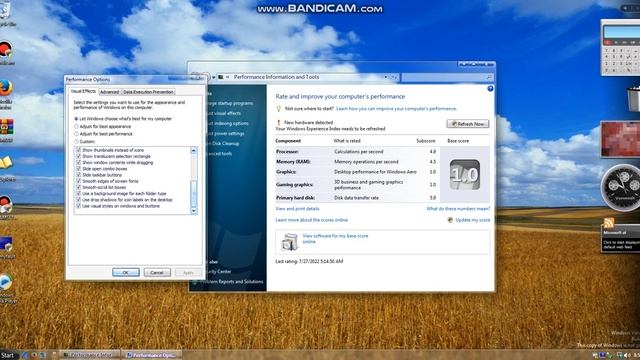Image resolution: width=640 pixels, height=360 pixels.
Task: Click the shield icon next to Update my score
Action: click(450, 220)
